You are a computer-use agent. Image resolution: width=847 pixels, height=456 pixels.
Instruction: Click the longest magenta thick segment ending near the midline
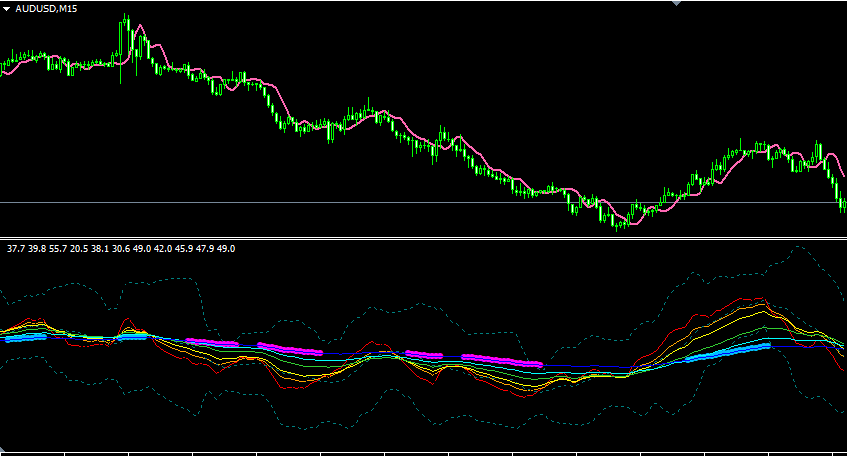tap(501, 360)
